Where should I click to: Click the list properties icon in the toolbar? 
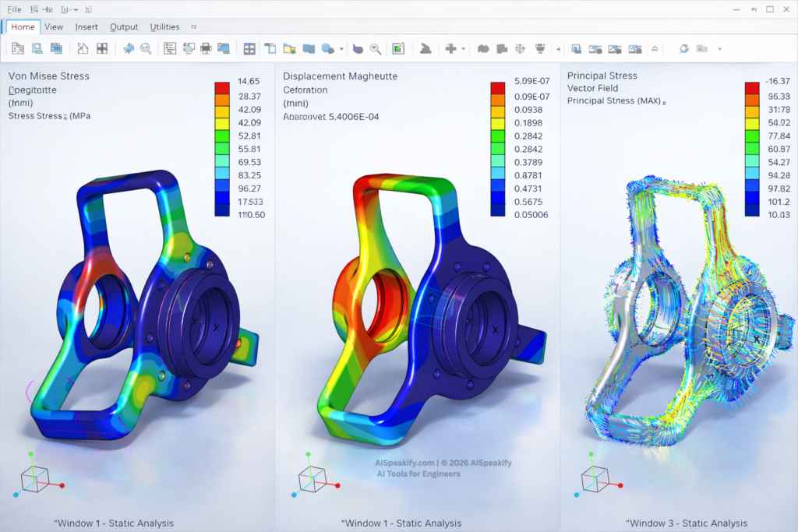(170, 48)
